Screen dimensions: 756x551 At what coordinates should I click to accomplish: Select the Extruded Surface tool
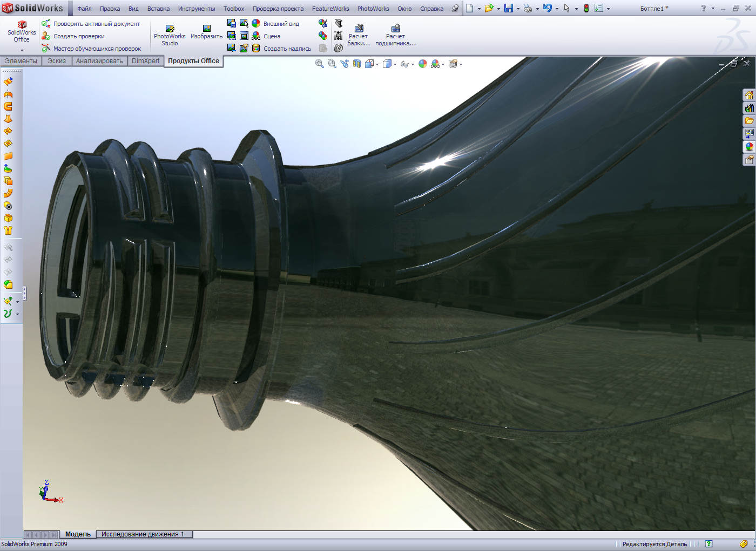tap(8, 81)
